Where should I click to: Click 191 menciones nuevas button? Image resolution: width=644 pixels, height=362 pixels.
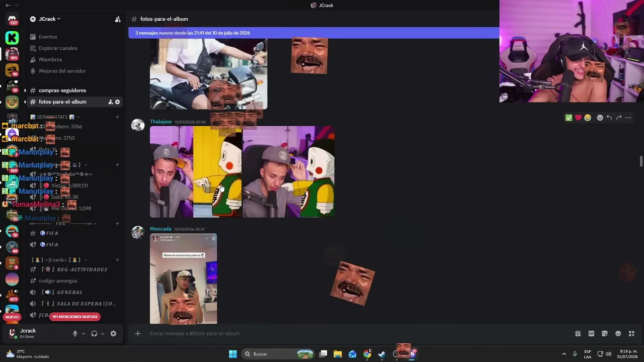click(75, 317)
